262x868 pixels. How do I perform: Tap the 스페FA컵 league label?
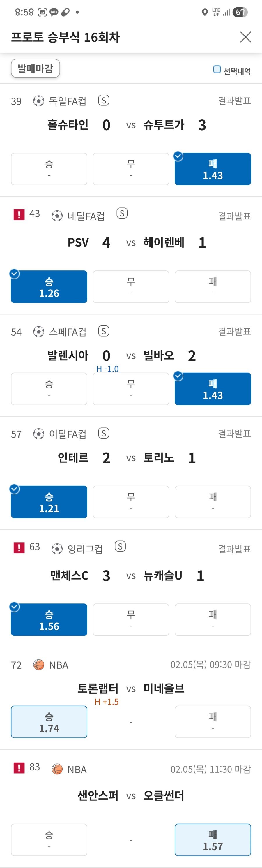coord(68,332)
